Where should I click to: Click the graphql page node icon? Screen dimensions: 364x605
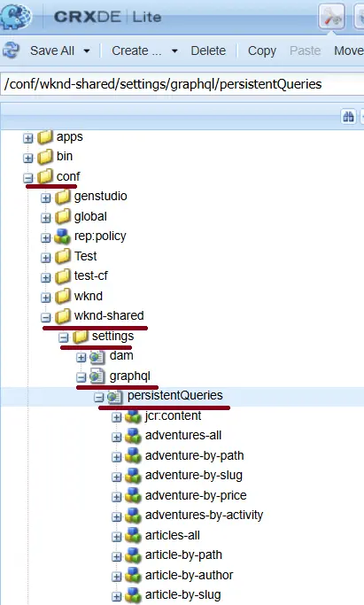coord(97,376)
